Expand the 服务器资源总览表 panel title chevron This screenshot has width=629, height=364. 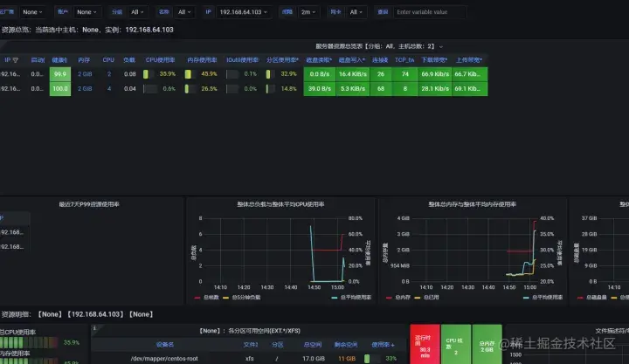point(441,46)
